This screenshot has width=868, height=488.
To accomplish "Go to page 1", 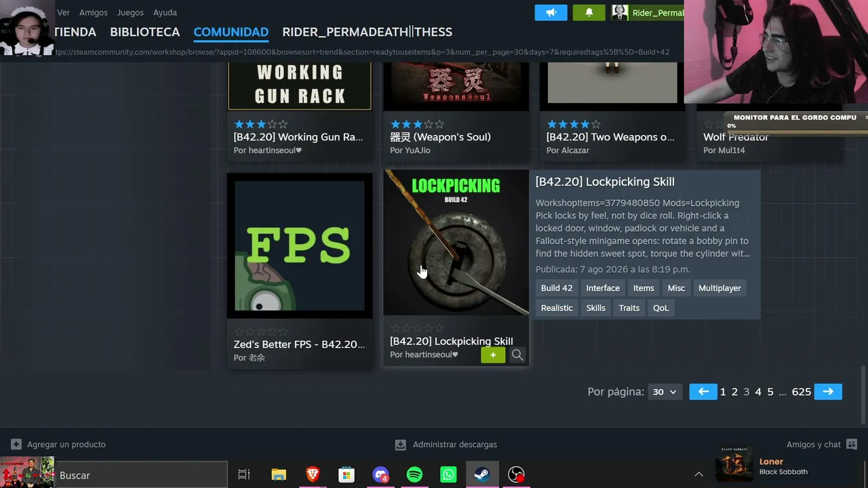I will click(723, 392).
